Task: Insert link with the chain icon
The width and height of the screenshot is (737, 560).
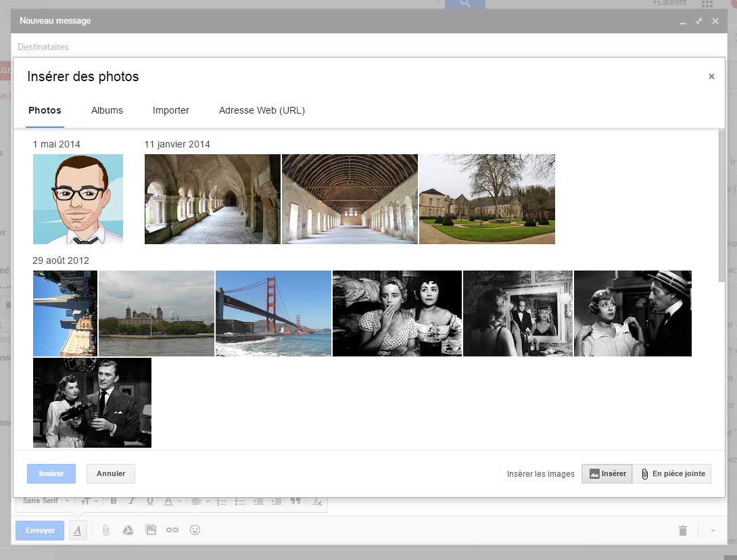Action: [172, 530]
